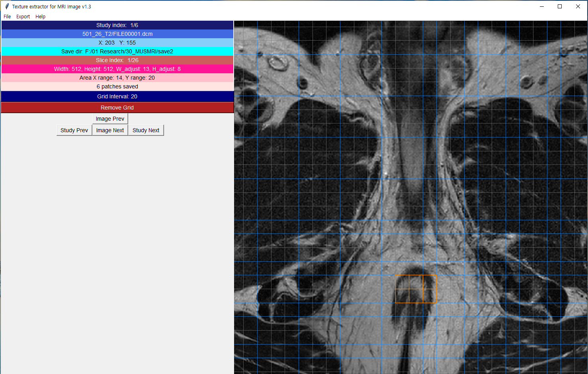The width and height of the screenshot is (588, 374).
Task: Click the Width and Height info bar
Action: tap(117, 69)
